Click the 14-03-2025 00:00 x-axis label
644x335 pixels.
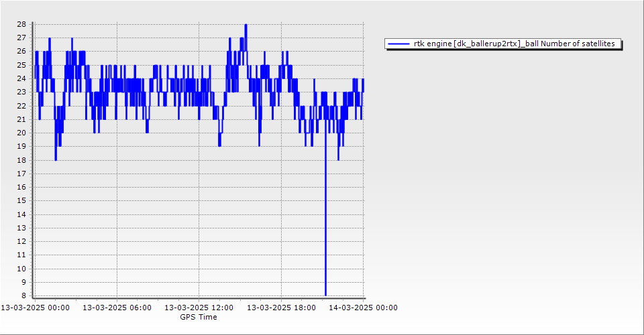(x=364, y=308)
